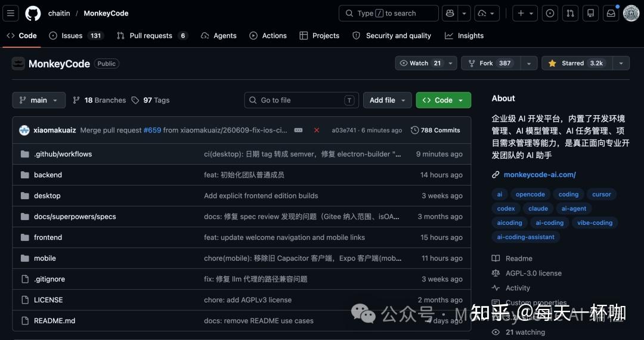
Task: Open the Starred lists dropdown arrow
Action: pyautogui.click(x=621, y=63)
